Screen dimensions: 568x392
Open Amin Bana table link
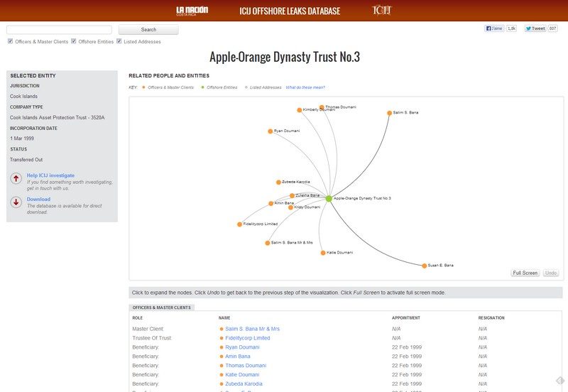(x=238, y=356)
